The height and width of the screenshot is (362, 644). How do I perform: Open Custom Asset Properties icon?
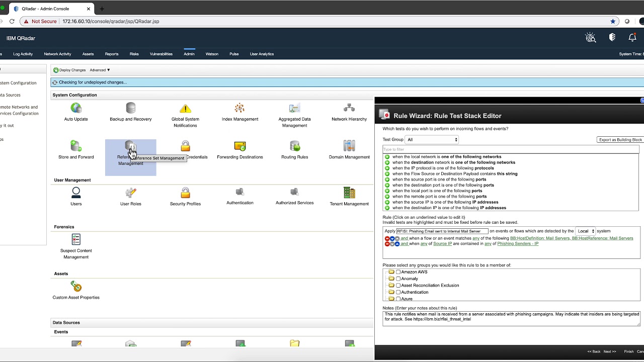pyautogui.click(x=76, y=286)
